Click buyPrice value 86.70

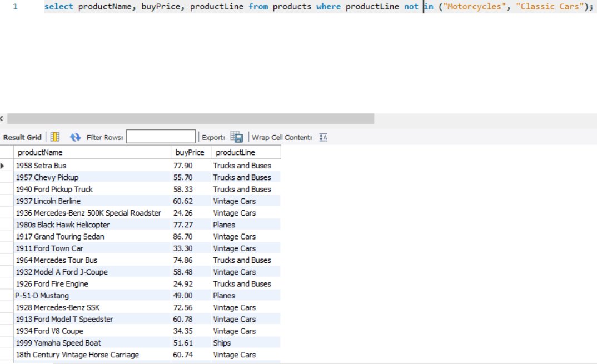[191, 236]
